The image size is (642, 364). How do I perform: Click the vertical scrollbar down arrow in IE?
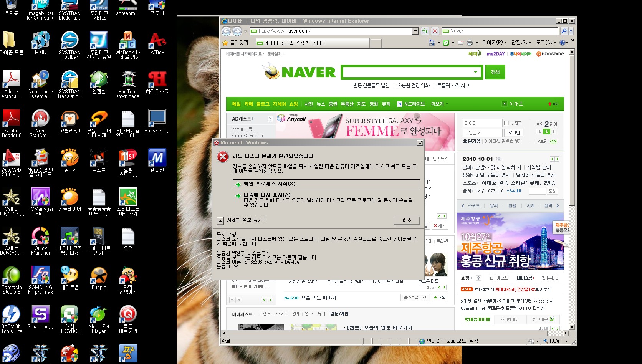pyautogui.click(x=572, y=327)
